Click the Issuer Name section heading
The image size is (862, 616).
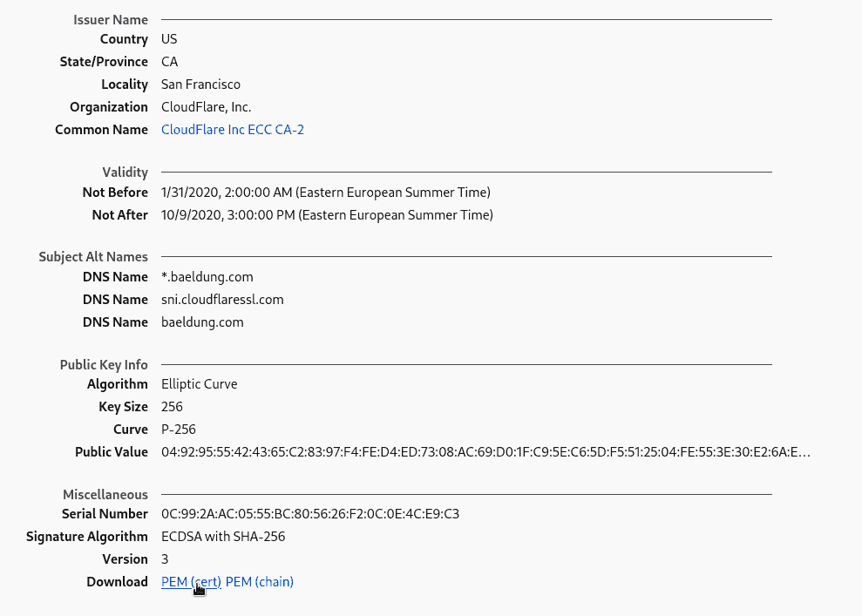click(111, 20)
